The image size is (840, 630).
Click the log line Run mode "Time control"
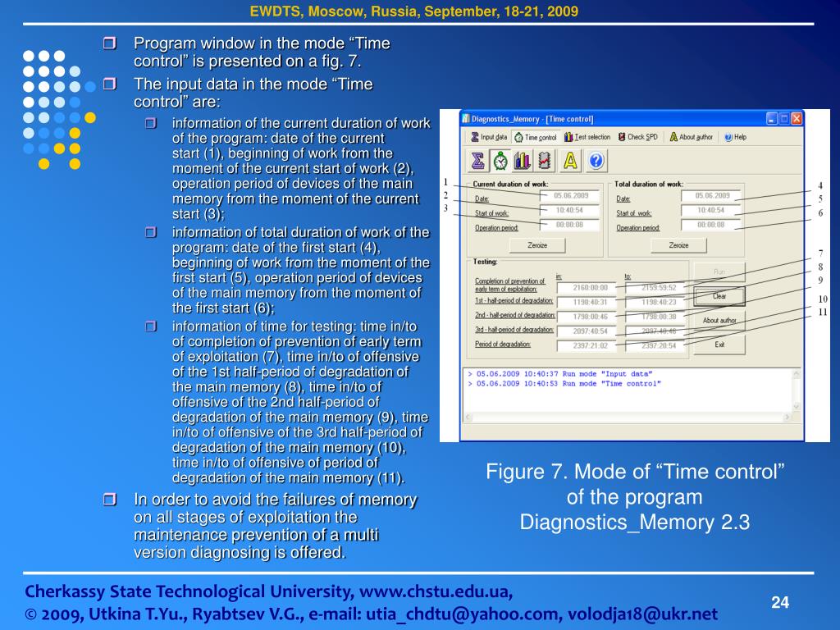pyautogui.click(x=564, y=384)
